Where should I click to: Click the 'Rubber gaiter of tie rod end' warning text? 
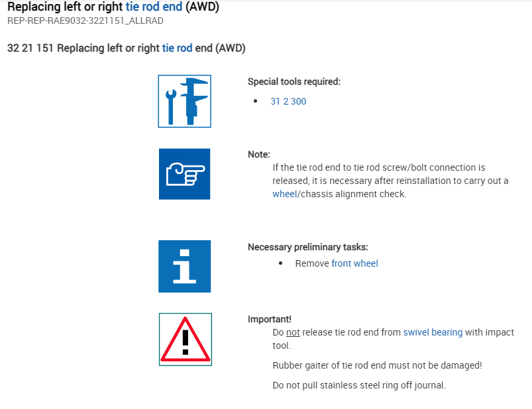376,365
